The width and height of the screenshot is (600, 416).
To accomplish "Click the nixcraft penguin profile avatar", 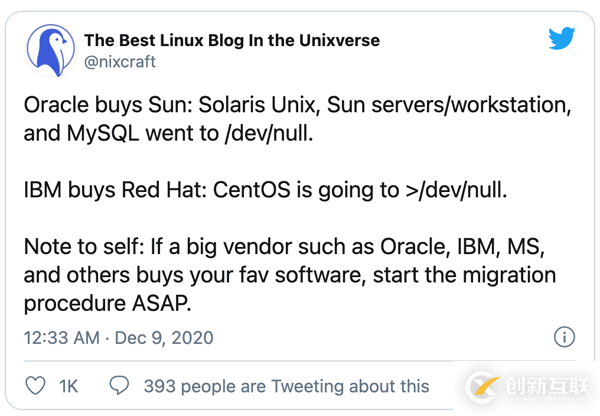I will pos(50,49).
